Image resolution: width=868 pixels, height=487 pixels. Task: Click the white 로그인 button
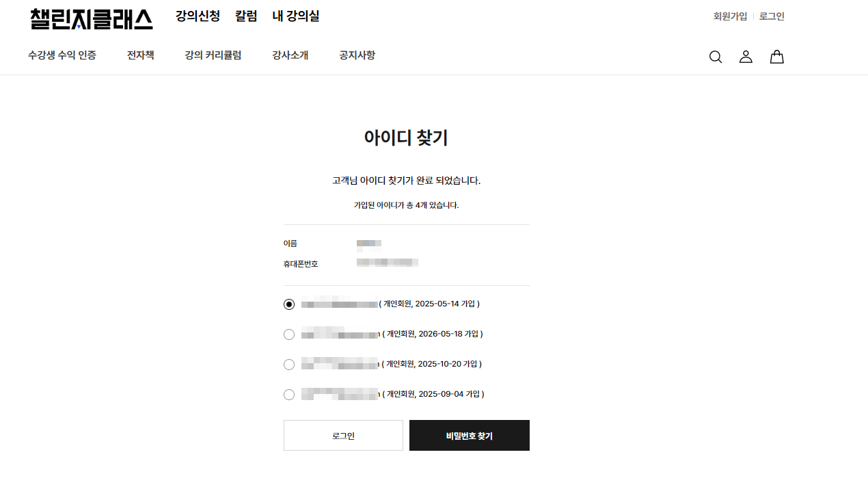[x=343, y=436]
